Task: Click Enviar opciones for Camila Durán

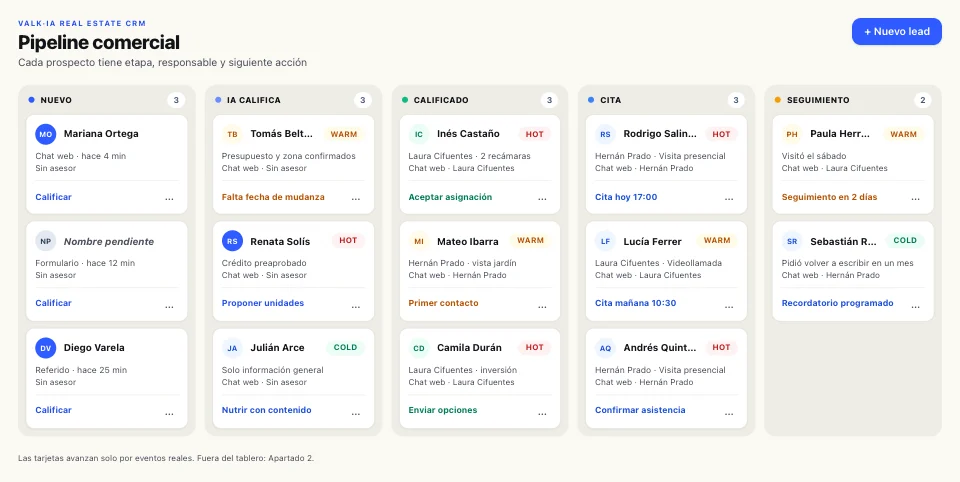Action: point(443,410)
